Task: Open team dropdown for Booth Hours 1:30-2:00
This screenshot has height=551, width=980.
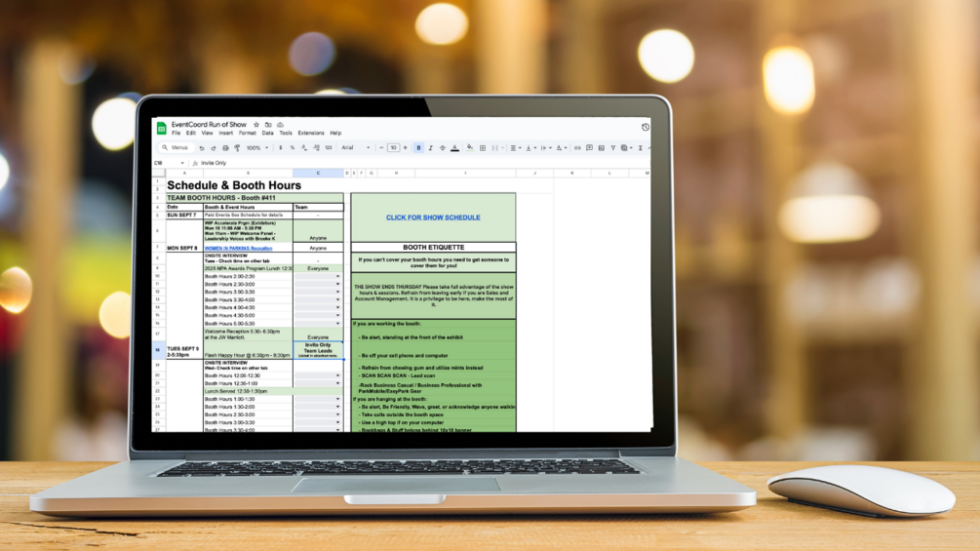Action: (x=338, y=407)
